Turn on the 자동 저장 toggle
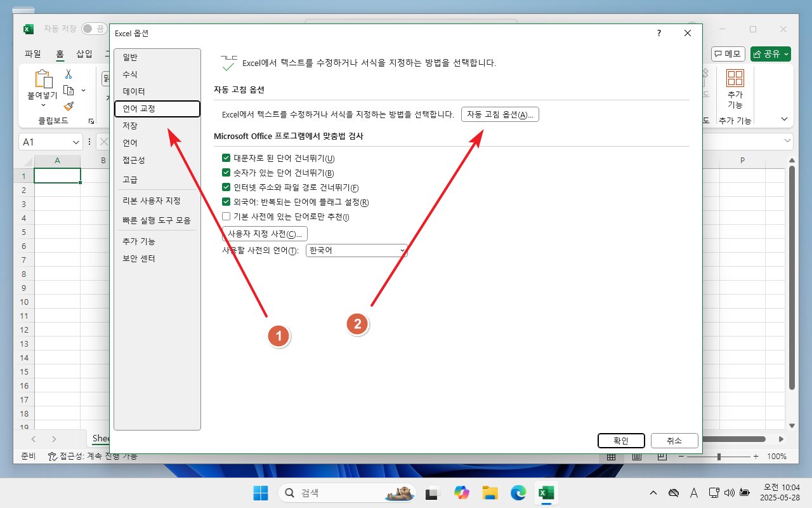This screenshot has width=812, height=508. coord(93,29)
